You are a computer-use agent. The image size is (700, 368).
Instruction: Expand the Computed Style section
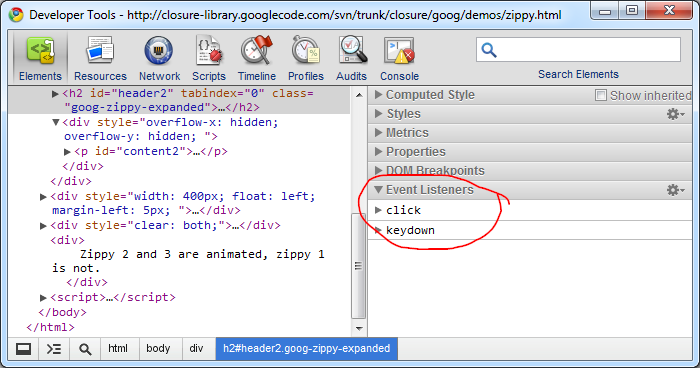click(379, 95)
